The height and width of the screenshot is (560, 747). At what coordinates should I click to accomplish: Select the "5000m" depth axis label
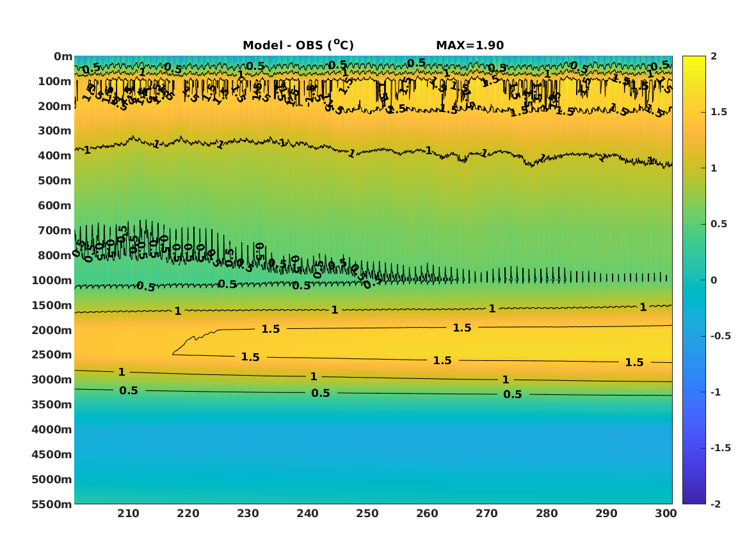tap(52, 479)
